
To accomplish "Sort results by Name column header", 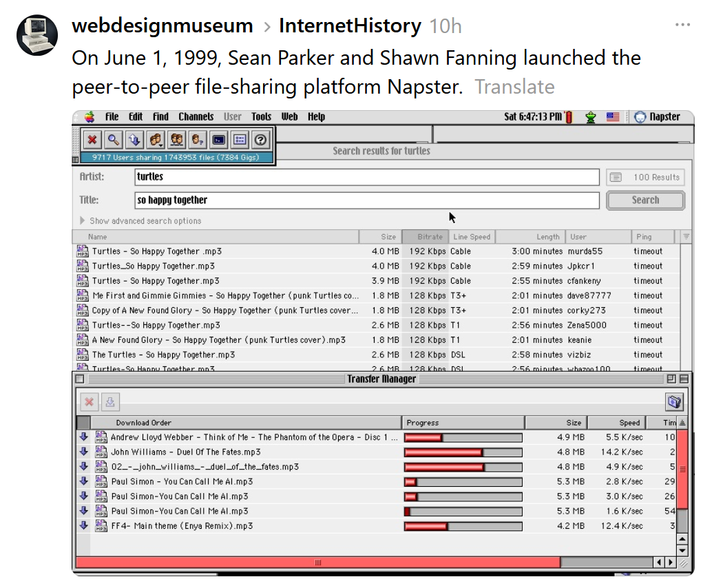I will [x=216, y=237].
